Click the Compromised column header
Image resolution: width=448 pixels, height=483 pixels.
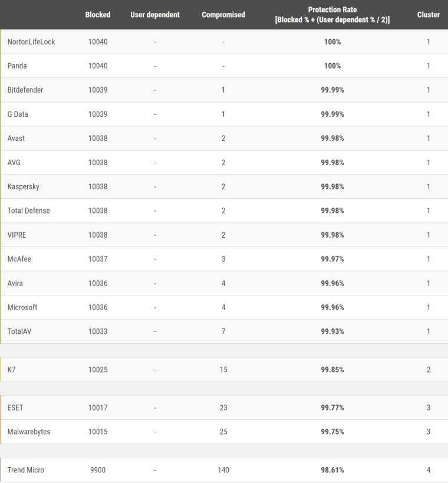click(x=223, y=15)
